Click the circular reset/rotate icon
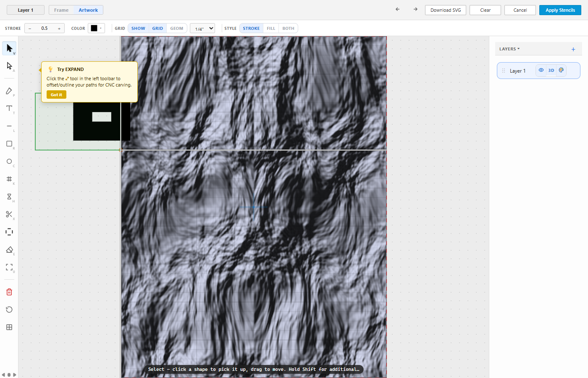Viewport: 588px width, 378px height. coord(9,310)
